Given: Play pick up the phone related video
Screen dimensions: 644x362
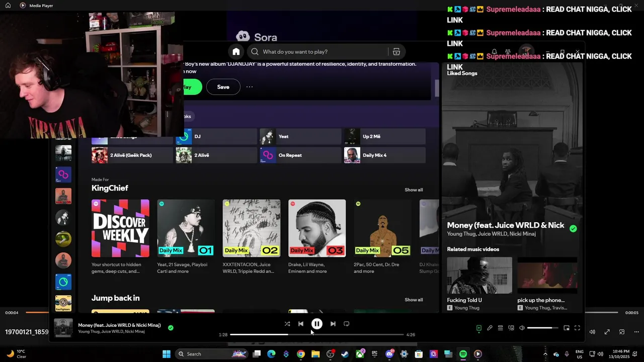Looking at the screenshot, I should (547, 283).
